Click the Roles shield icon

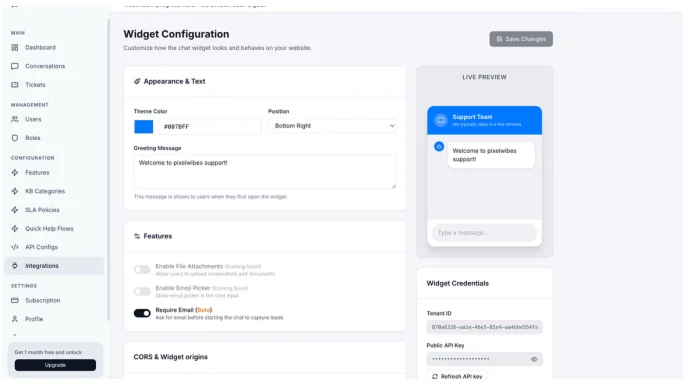tap(15, 138)
